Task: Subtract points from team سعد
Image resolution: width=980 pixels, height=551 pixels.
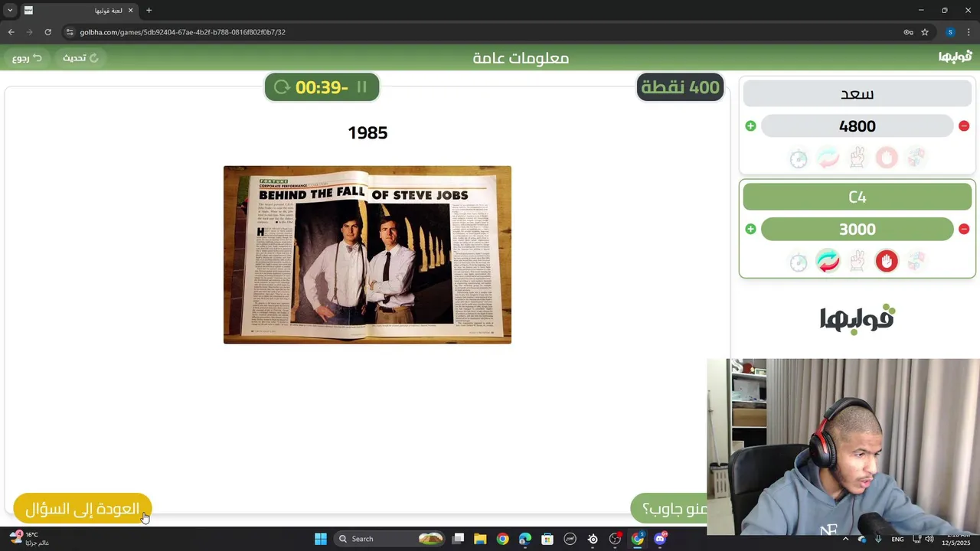Action: point(964,126)
